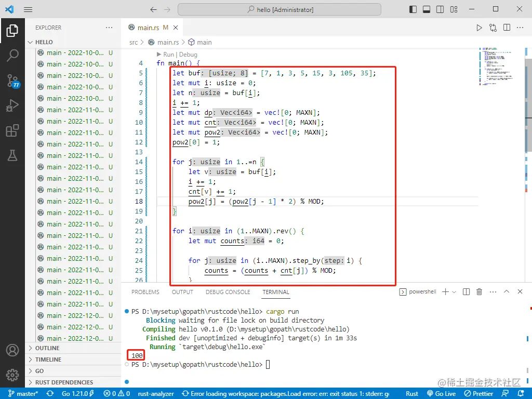Click src in the breadcrumb
The height and width of the screenshot is (399, 532).
(x=134, y=43)
